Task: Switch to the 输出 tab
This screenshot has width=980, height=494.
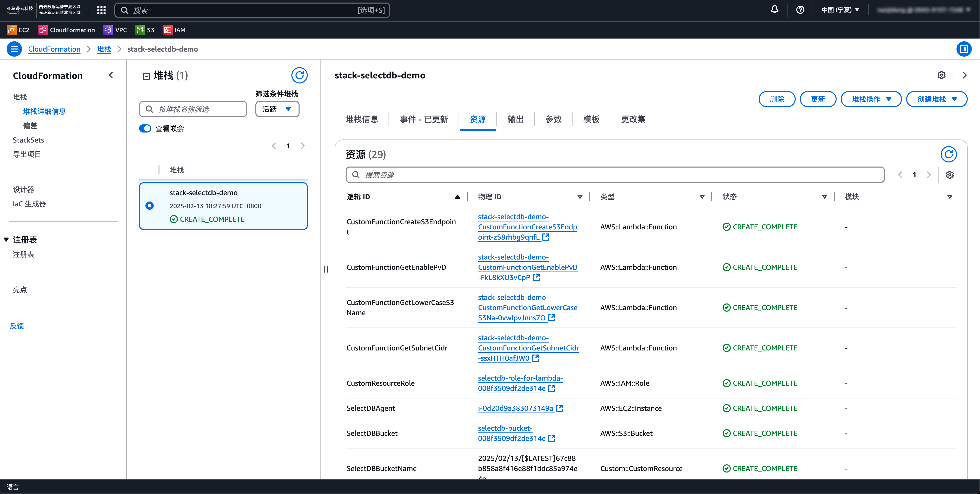Action: click(x=516, y=119)
